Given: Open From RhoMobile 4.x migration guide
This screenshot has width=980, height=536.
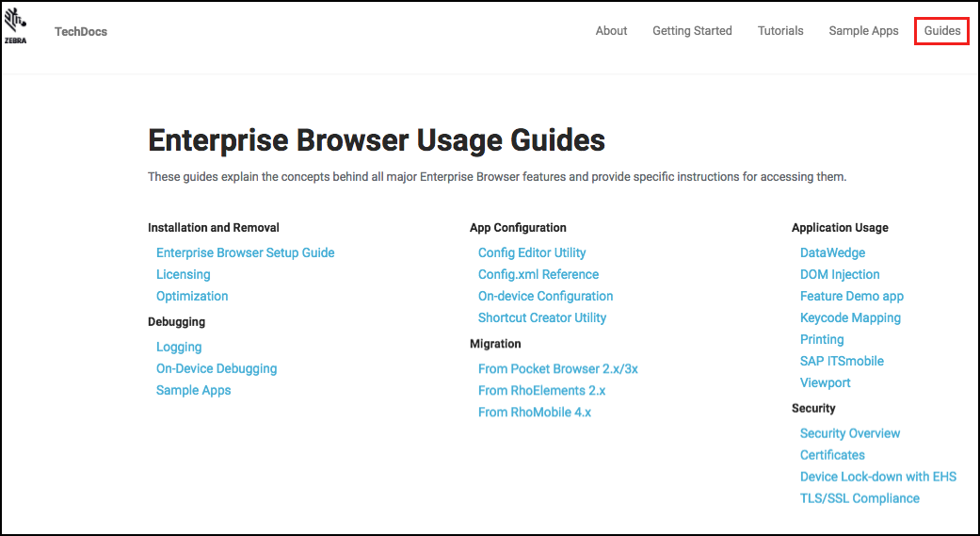Looking at the screenshot, I should [x=535, y=413].
